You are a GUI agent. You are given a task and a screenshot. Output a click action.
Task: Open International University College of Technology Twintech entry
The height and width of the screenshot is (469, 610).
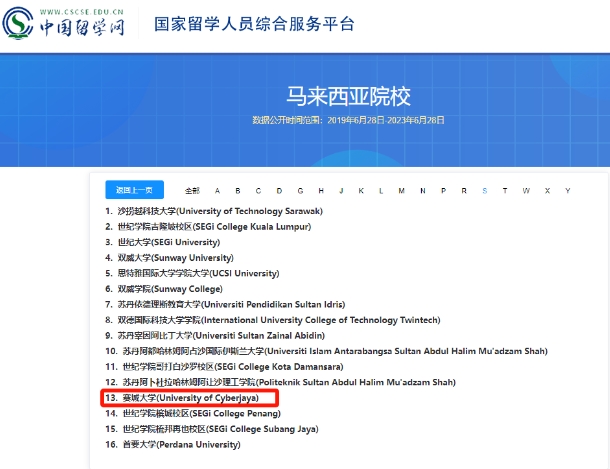(273, 320)
